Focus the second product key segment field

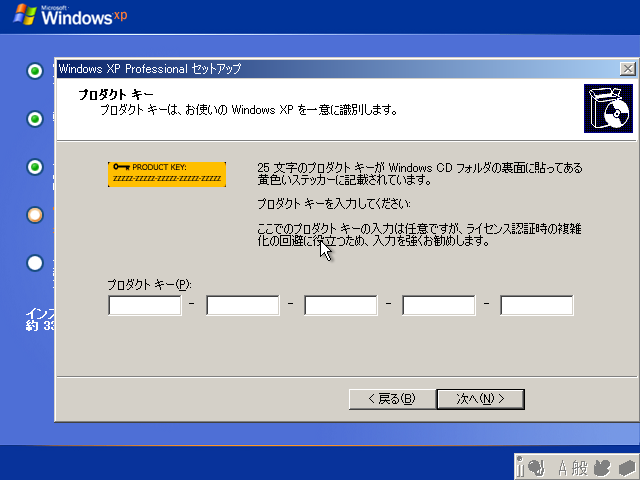[243, 305]
